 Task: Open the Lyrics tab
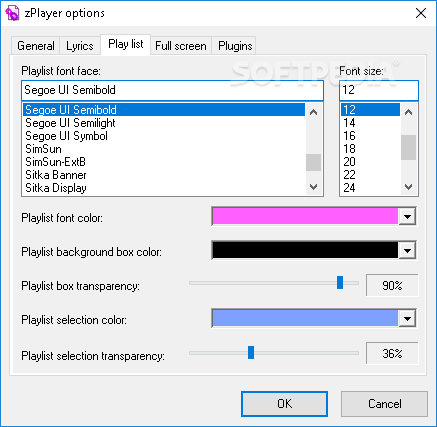[x=80, y=46]
